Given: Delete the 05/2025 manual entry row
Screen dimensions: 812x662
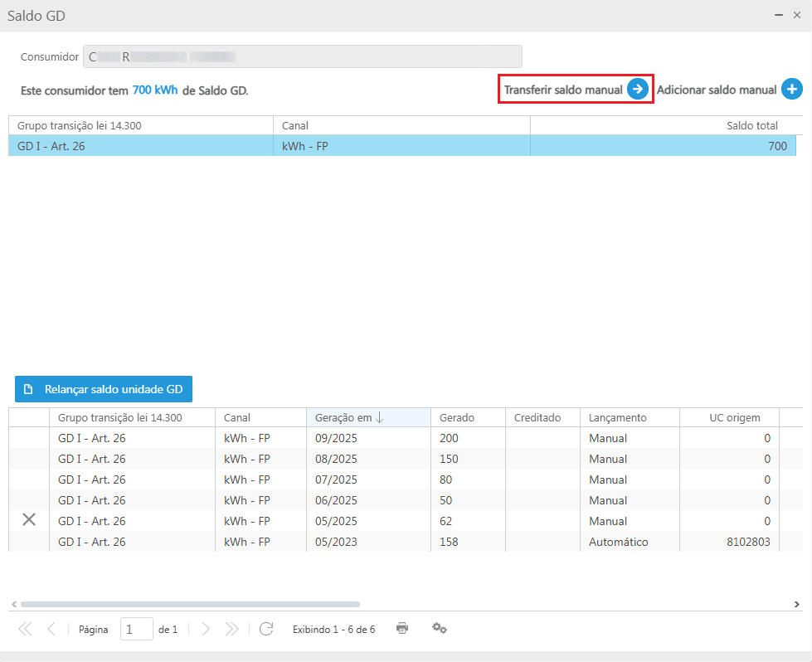Looking at the screenshot, I should click(x=29, y=520).
